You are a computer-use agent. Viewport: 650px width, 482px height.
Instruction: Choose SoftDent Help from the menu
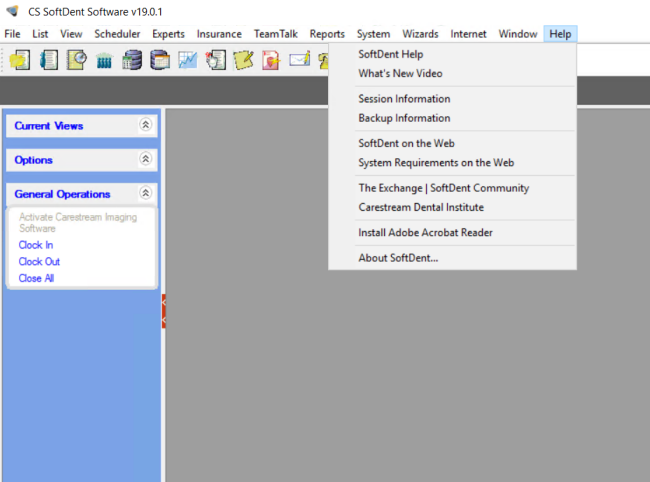click(452, 54)
